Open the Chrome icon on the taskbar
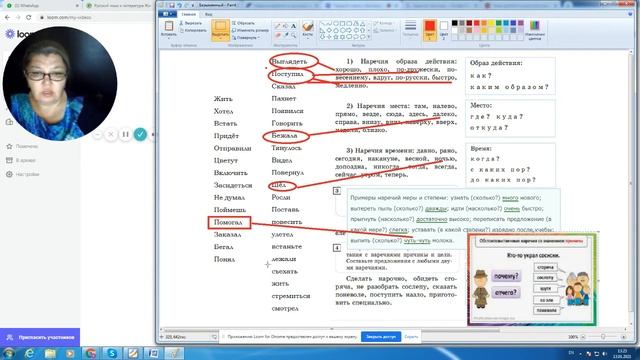 91,353
